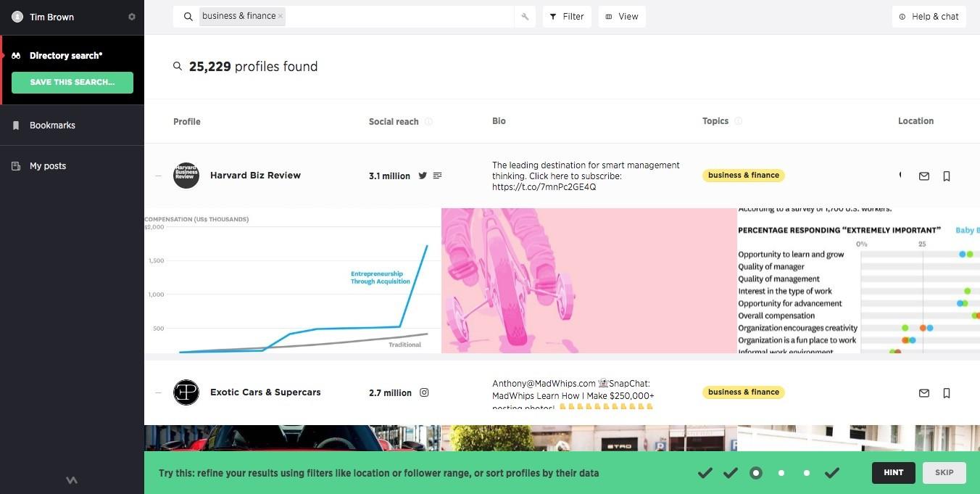
Task: Collapse the Exotic Cars & Supercars row
Action: click(158, 392)
